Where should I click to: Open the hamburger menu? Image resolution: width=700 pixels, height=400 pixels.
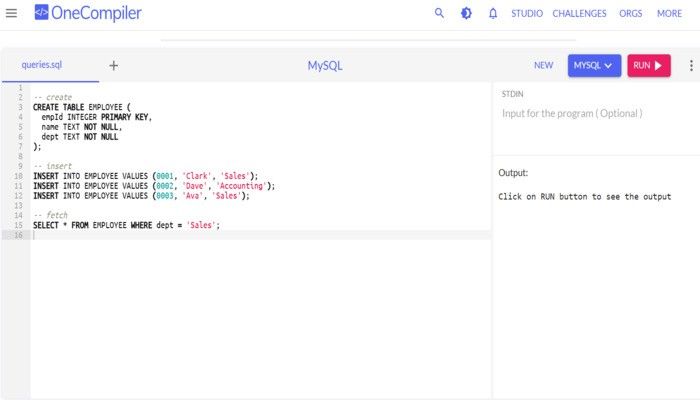point(11,13)
